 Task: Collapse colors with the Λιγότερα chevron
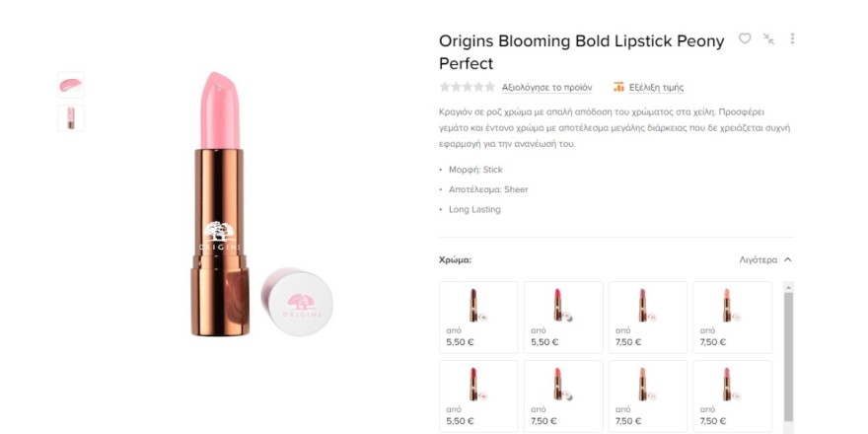pyautogui.click(x=788, y=260)
